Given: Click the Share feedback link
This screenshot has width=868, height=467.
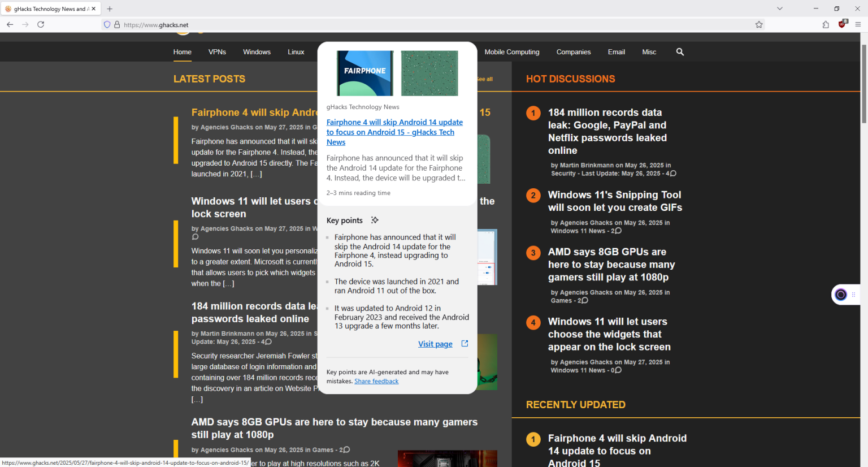Looking at the screenshot, I should [376, 380].
